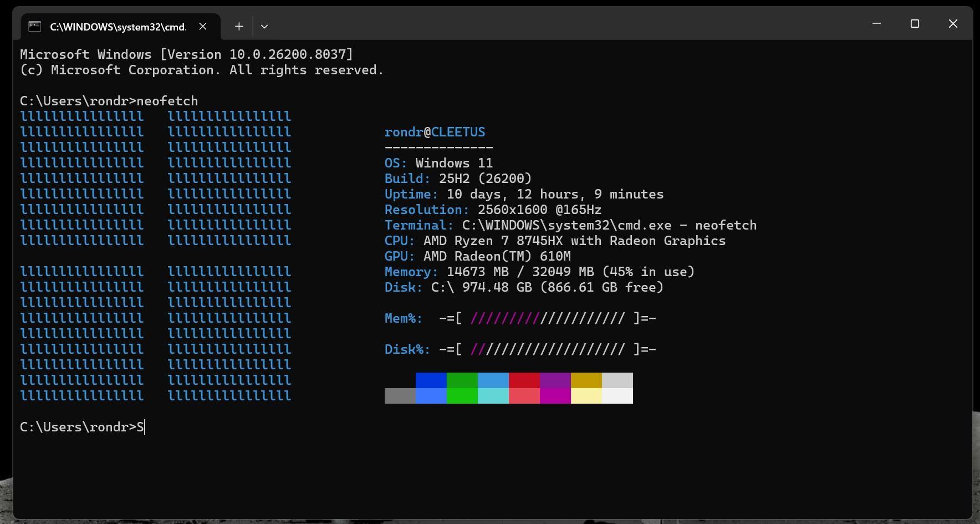Click the dark gray palette block
Screen dimensions: 980x524
pyautogui.click(x=400, y=396)
